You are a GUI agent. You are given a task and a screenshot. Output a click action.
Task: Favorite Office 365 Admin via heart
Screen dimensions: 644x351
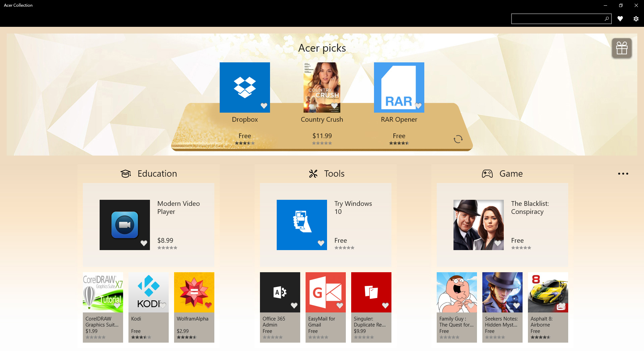pos(294,305)
